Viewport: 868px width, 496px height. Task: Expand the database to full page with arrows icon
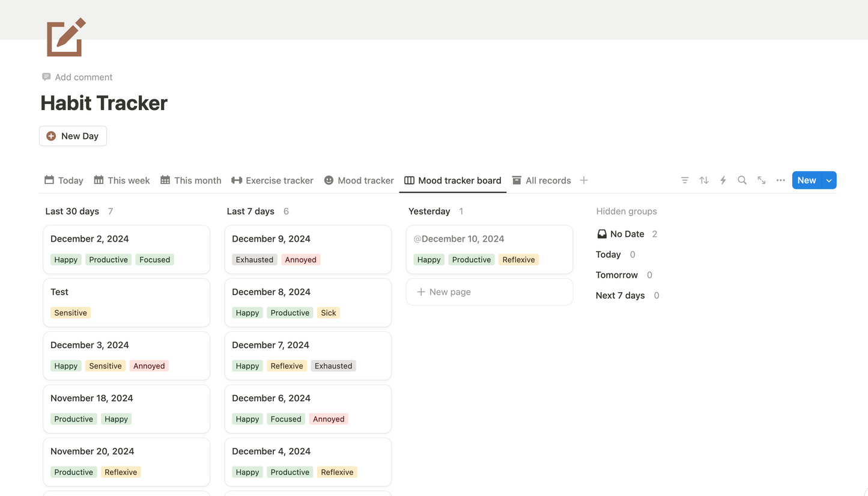pos(761,180)
